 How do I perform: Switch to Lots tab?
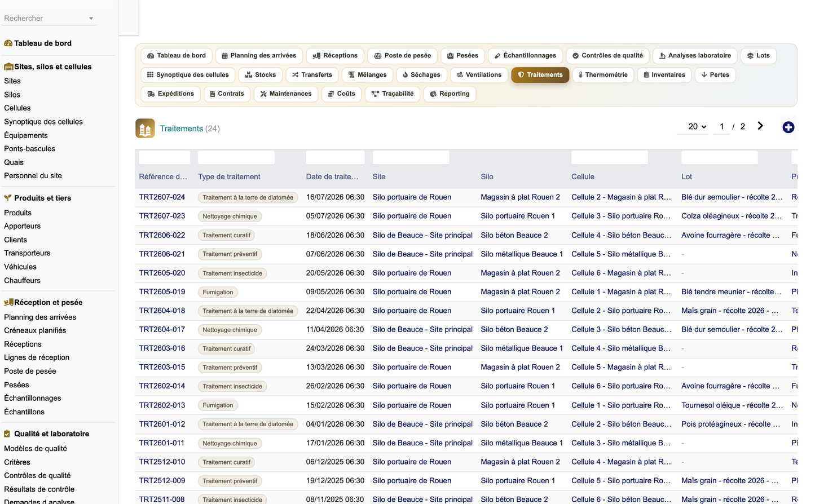click(759, 56)
